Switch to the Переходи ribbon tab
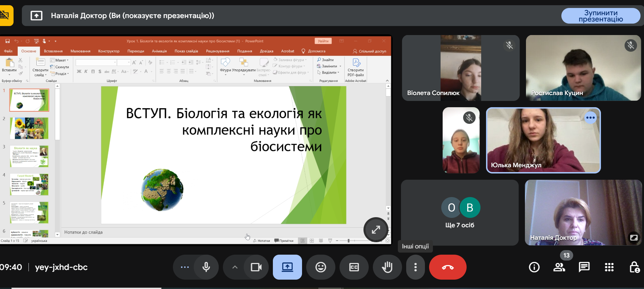The width and height of the screenshot is (644, 289). (136, 51)
